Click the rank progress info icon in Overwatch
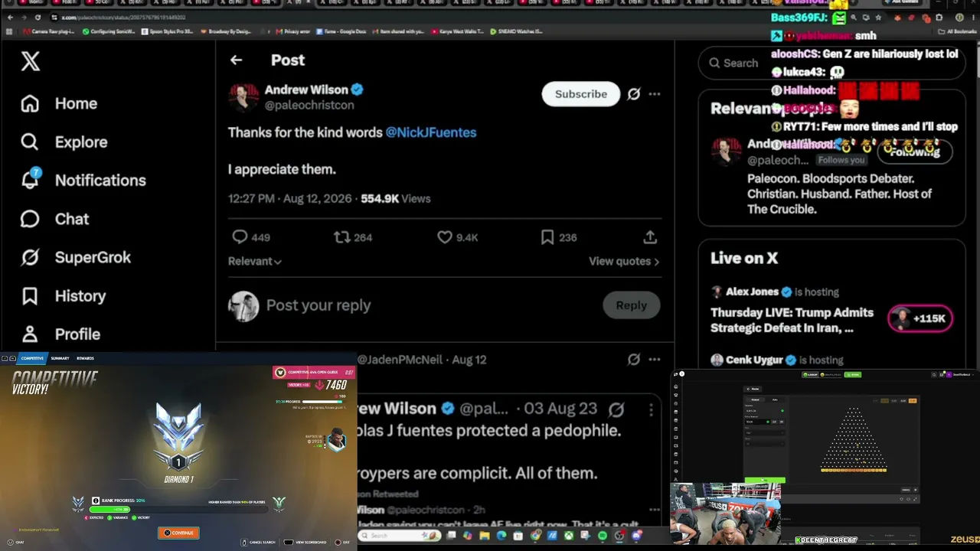The image size is (980, 551). [x=96, y=500]
